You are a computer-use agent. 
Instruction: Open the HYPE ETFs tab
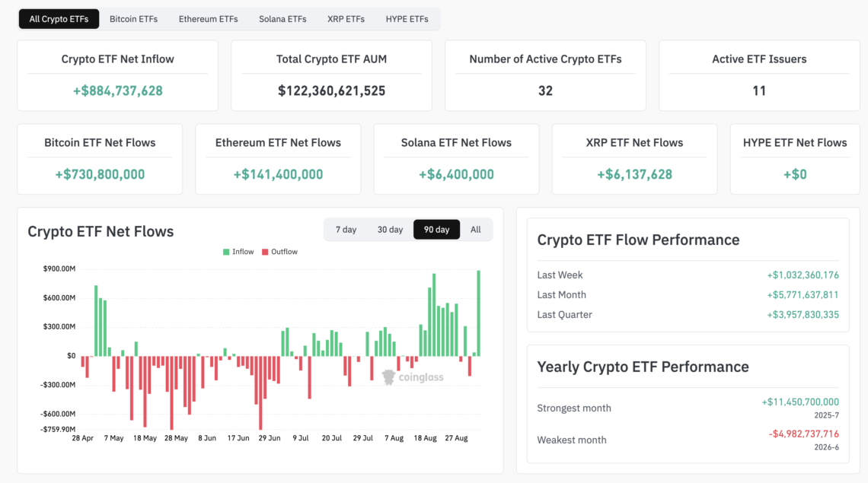click(x=407, y=19)
